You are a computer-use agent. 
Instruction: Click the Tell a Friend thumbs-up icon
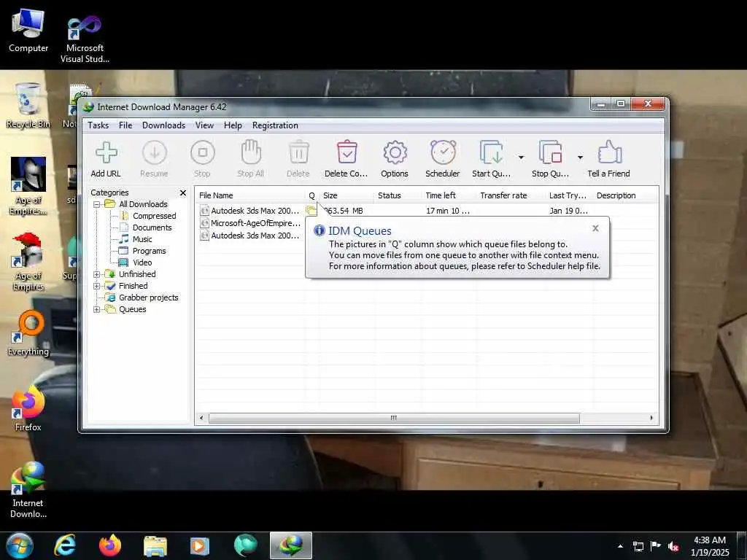609,152
